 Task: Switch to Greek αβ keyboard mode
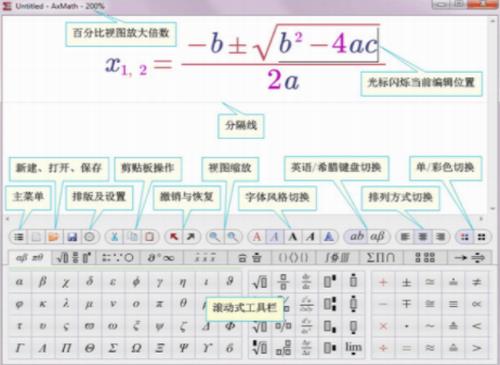[x=377, y=237]
